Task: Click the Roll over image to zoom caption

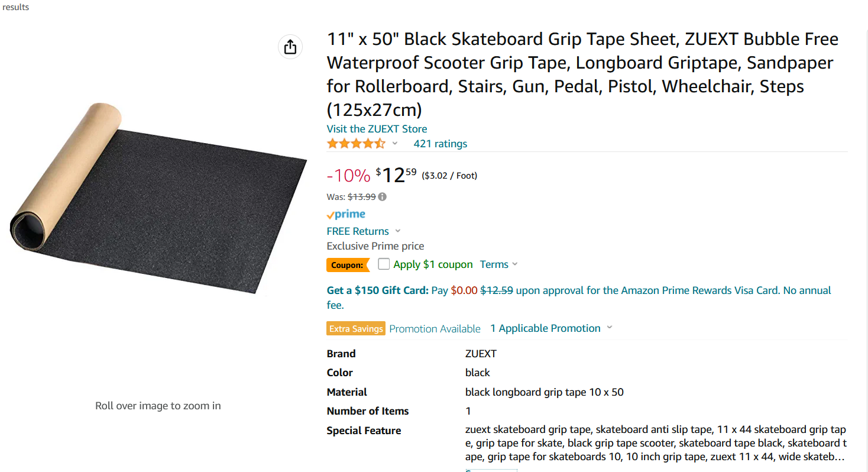Action: point(158,406)
